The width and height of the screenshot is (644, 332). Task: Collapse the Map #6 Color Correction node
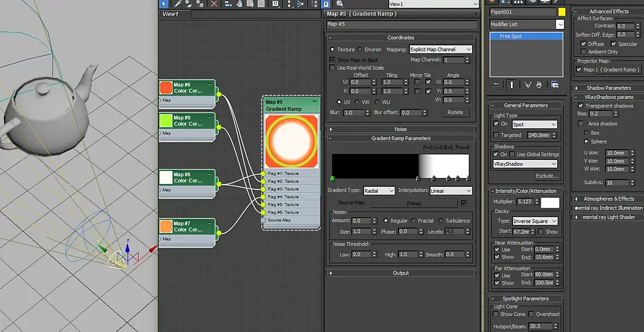[x=210, y=84]
